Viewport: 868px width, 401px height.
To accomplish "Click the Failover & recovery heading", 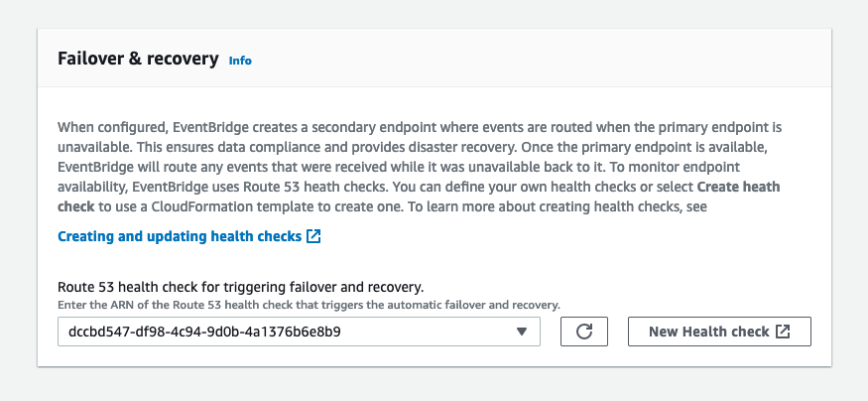I will point(139,59).
